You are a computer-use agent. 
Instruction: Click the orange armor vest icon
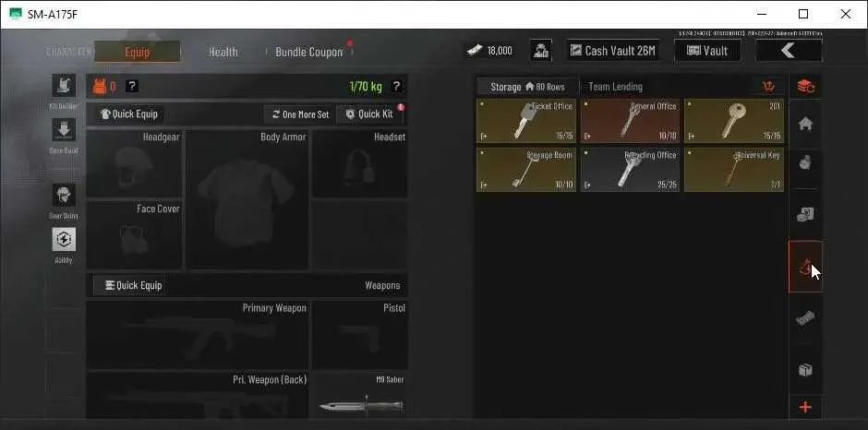coord(100,87)
